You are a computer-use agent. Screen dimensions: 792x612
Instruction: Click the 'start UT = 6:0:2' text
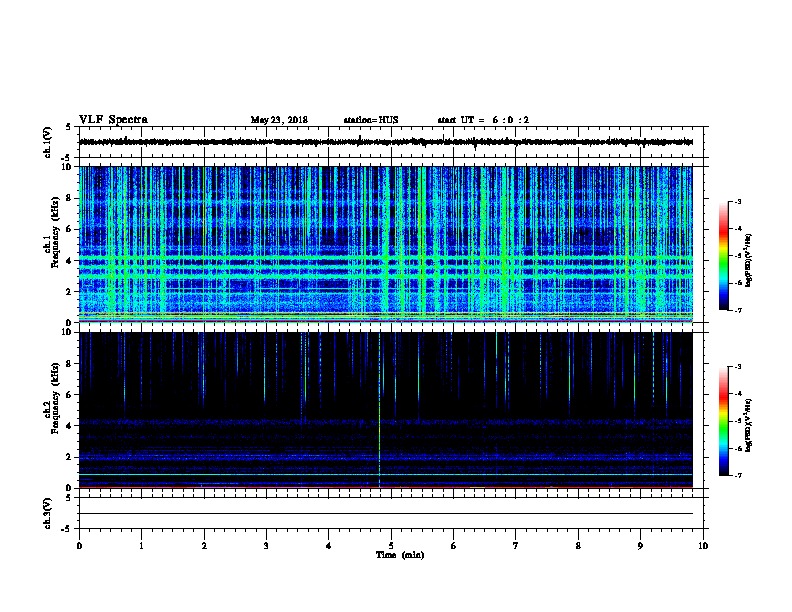[483, 120]
